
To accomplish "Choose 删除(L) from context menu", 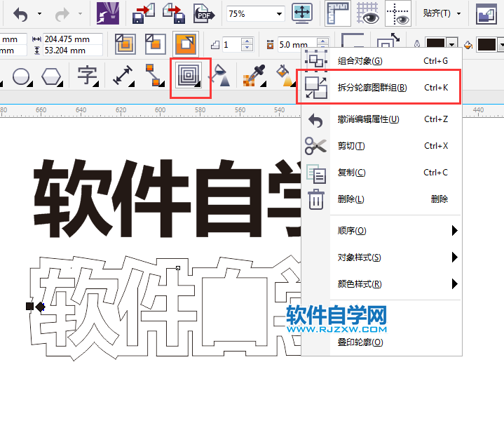I will pos(381,199).
